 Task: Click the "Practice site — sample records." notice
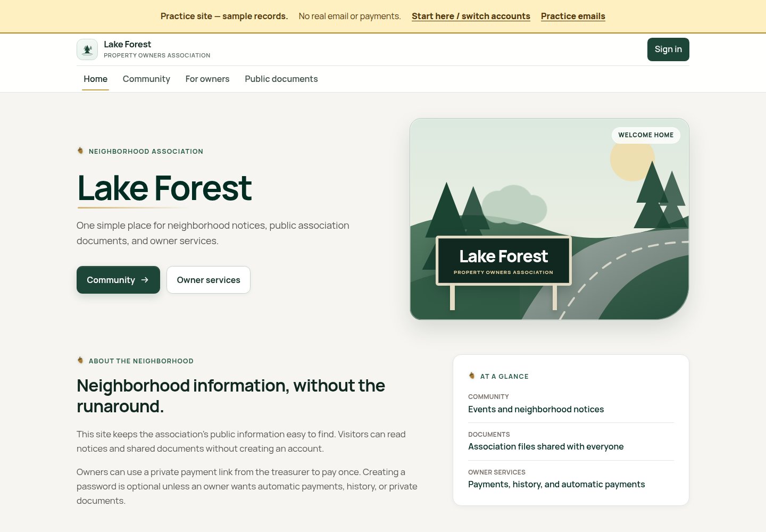pos(224,16)
